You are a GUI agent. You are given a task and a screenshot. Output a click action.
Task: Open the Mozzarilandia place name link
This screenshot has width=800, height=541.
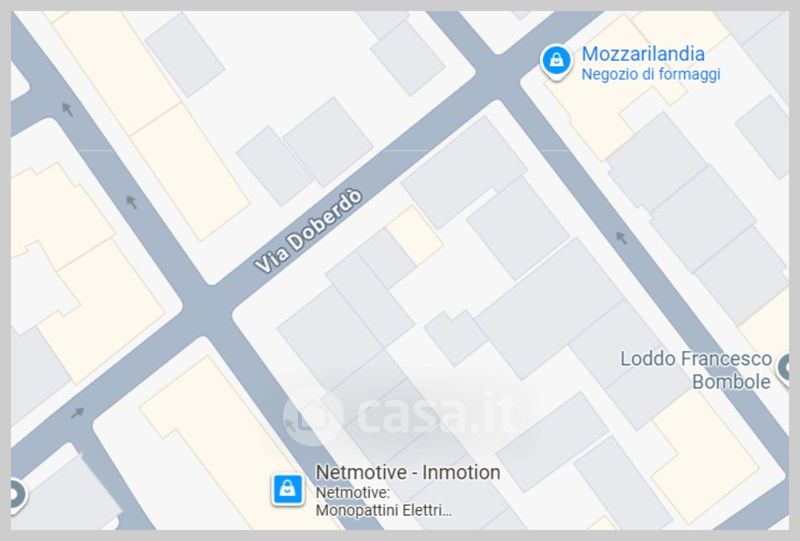point(643,54)
